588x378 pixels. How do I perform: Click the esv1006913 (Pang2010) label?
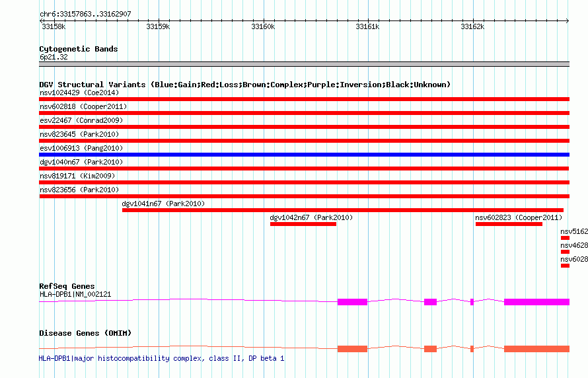point(81,148)
